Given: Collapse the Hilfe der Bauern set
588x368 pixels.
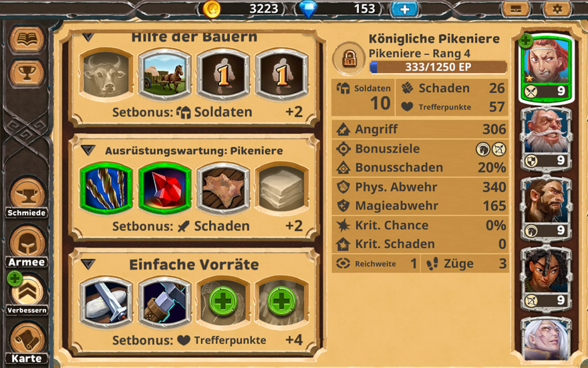Looking at the screenshot, I should coord(88,37).
